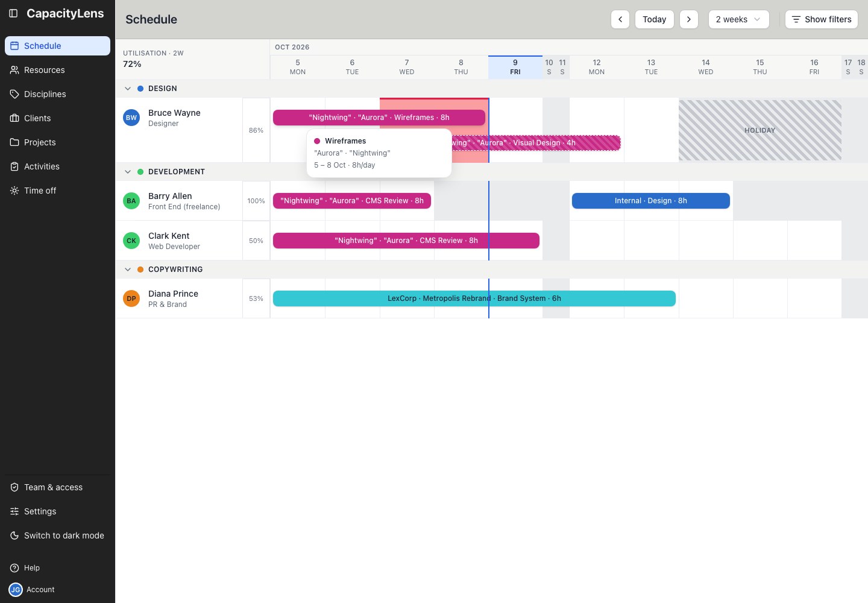Go to the Clients section
The width and height of the screenshot is (868, 603).
[x=57, y=118]
